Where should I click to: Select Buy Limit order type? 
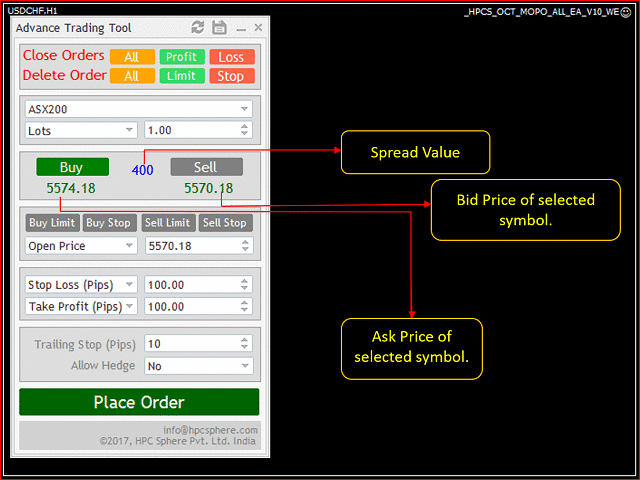point(52,223)
